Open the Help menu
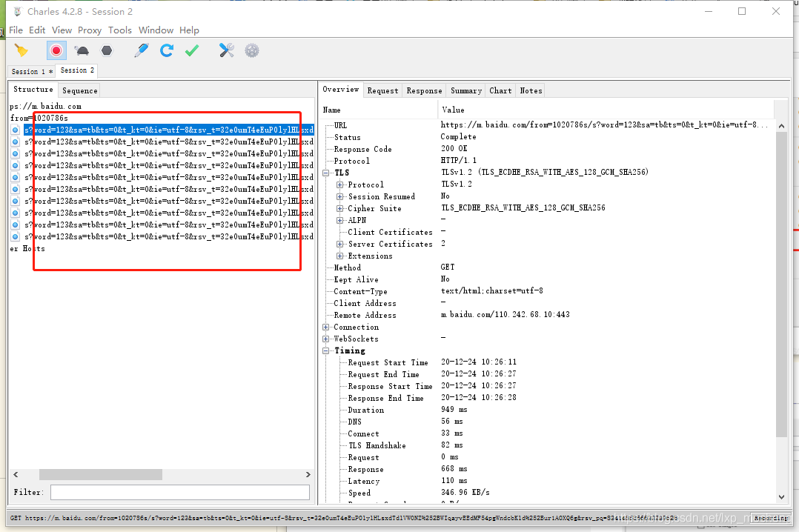Screen dimensions: 799x532 coord(189,30)
